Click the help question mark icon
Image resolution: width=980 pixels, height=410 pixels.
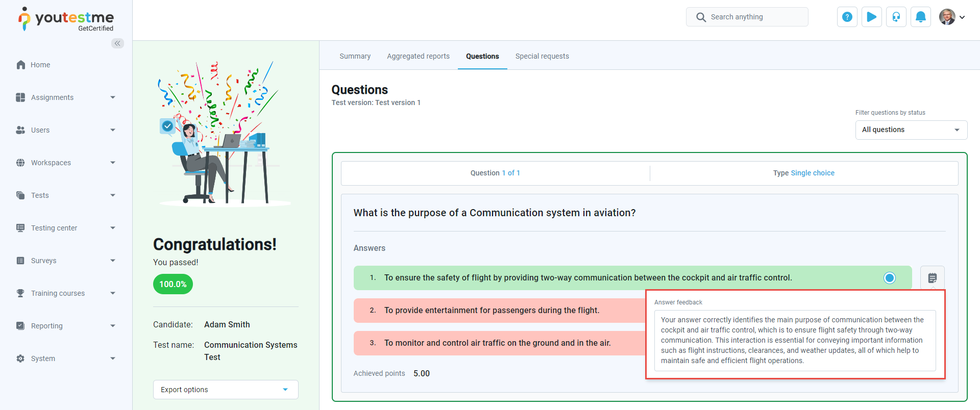(x=847, y=17)
